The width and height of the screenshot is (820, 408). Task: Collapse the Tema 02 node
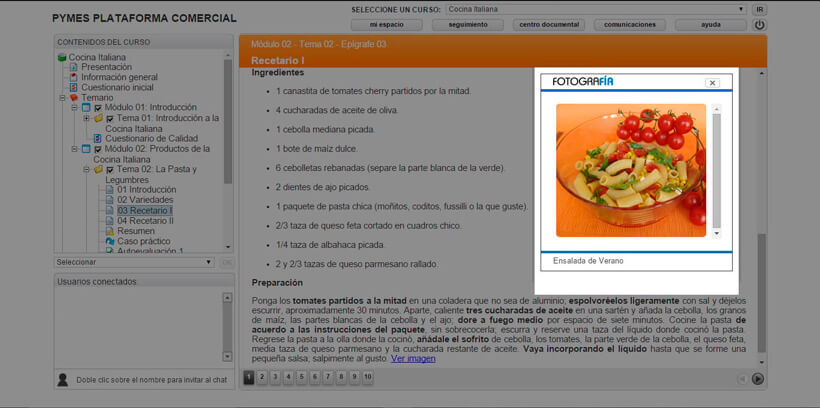(x=86, y=170)
